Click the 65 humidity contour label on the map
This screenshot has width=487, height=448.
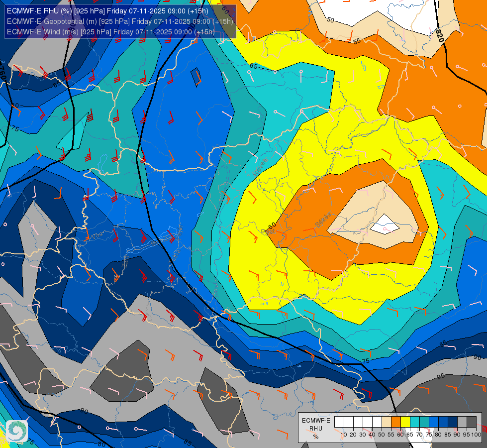click(x=253, y=66)
